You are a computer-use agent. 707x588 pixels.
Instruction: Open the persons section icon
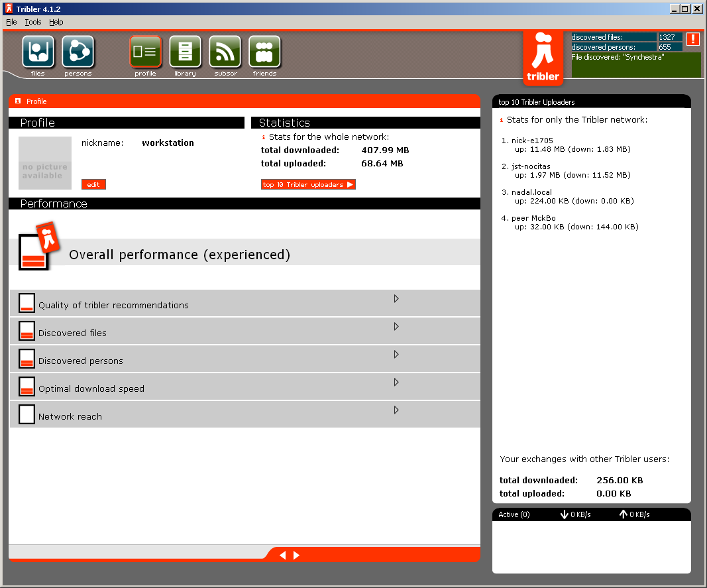click(78, 52)
